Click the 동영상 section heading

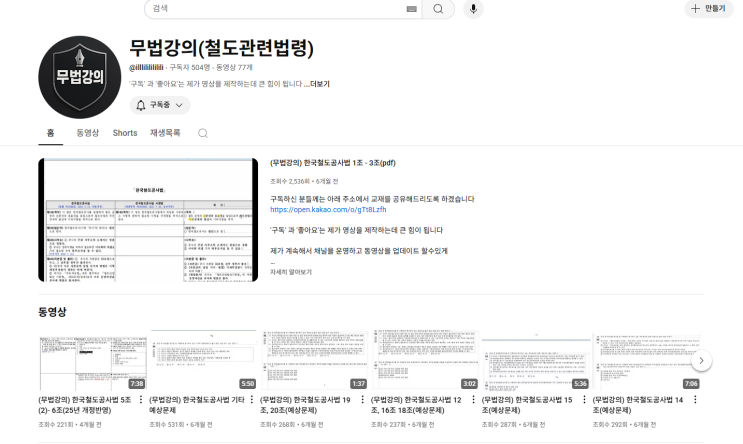52,312
